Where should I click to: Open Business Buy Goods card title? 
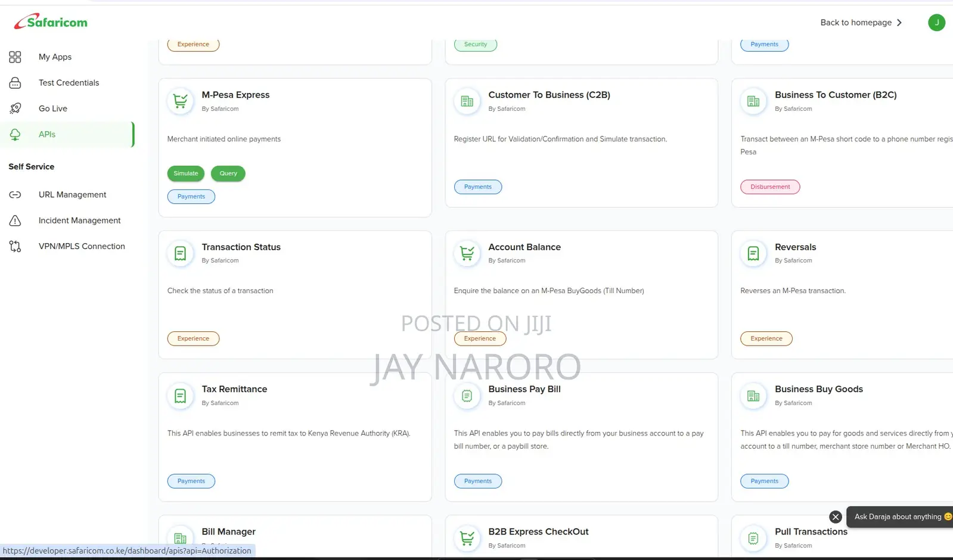[x=819, y=389]
